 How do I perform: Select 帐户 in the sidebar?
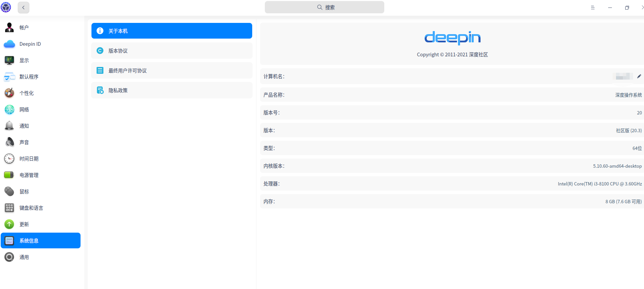[x=41, y=27]
